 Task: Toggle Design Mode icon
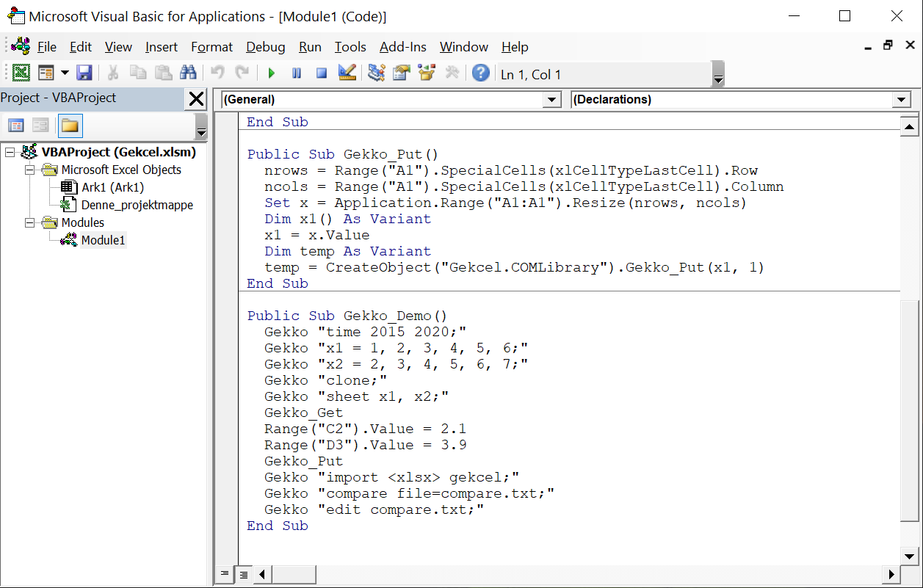(347, 73)
